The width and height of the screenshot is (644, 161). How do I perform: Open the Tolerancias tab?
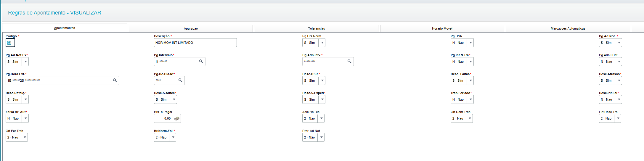click(x=316, y=28)
